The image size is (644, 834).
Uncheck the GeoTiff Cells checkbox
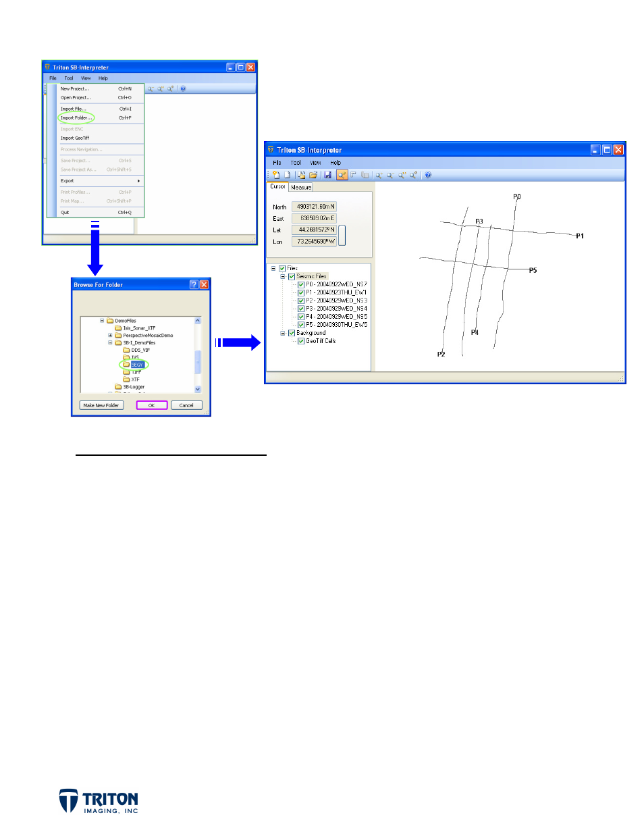[x=301, y=341]
